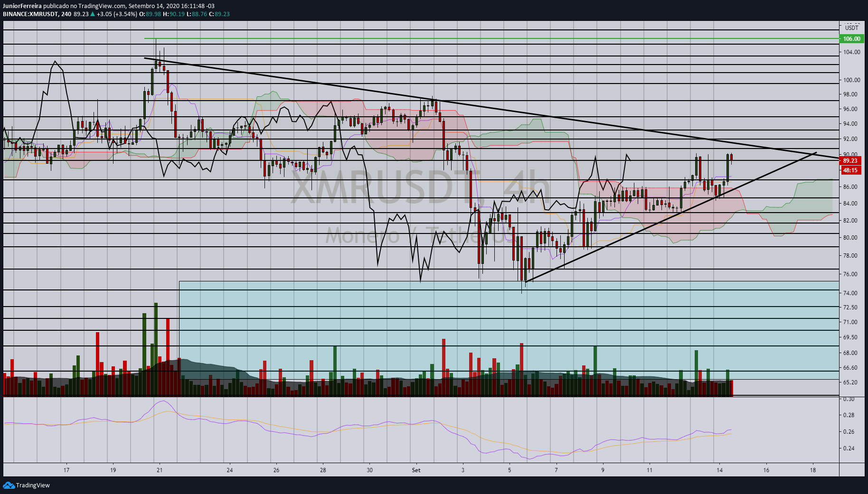Select date 17 on the time axis
The width and height of the screenshot is (868, 494).
point(66,470)
